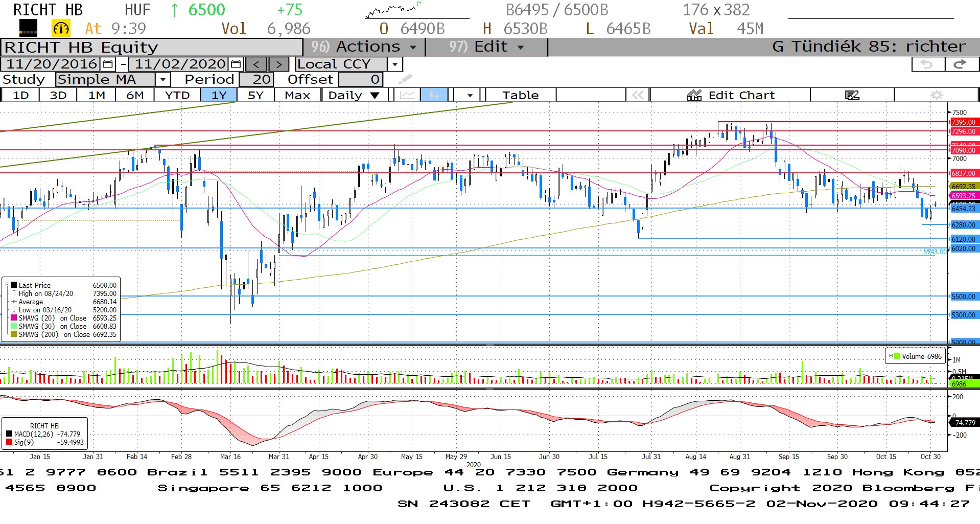The image size is (980, 524).
Task: Collapse toolbar with double left chevron
Action: tap(638, 95)
